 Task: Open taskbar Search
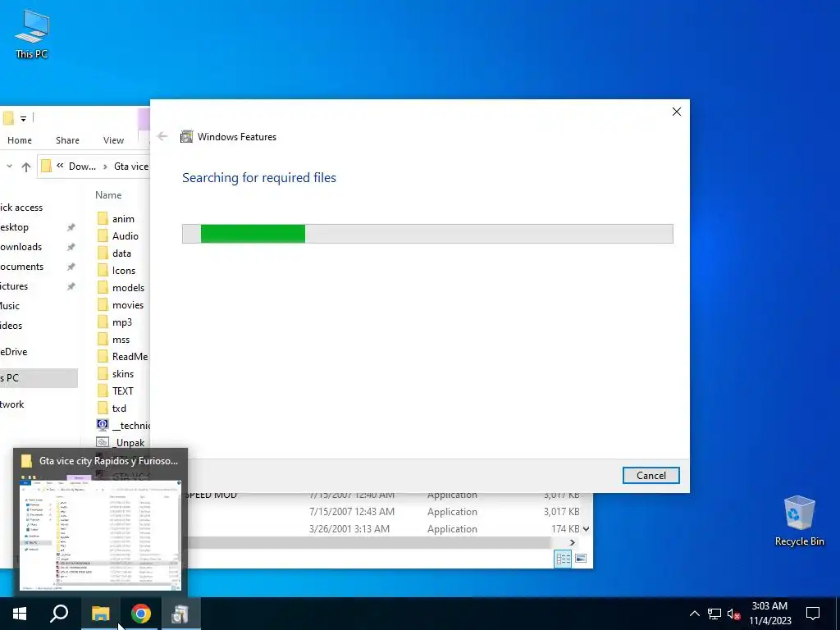(x=59, y=614)
